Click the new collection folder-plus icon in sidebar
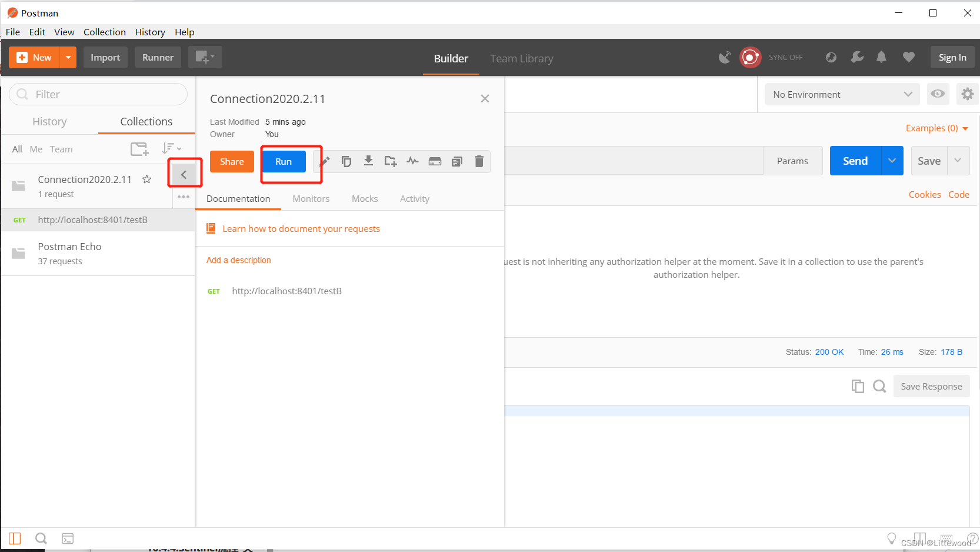980x552 pixels. 139,149
